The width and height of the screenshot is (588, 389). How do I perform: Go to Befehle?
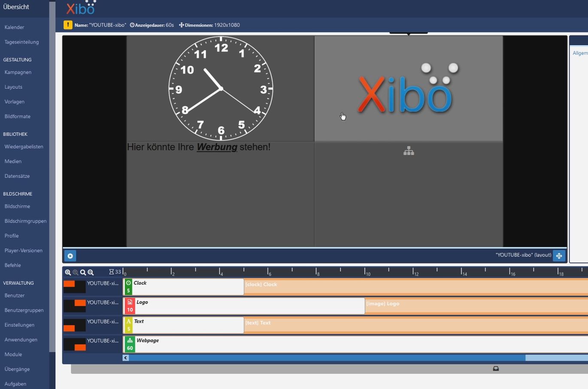coord(13,265)
